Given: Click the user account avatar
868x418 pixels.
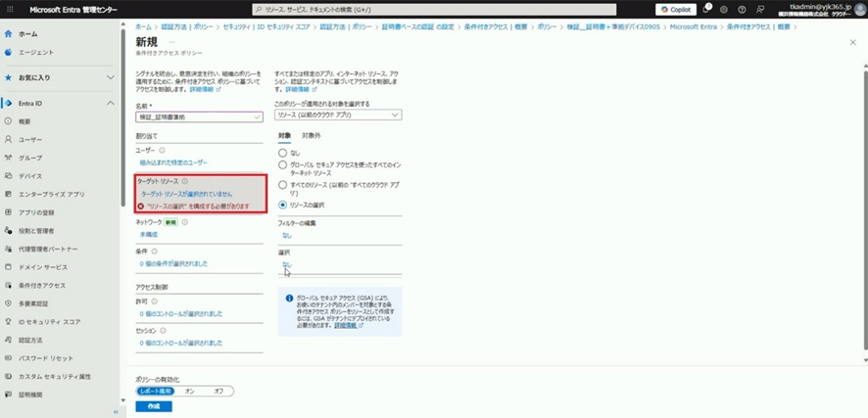Looking at the screenshot, I should (858, 9).
